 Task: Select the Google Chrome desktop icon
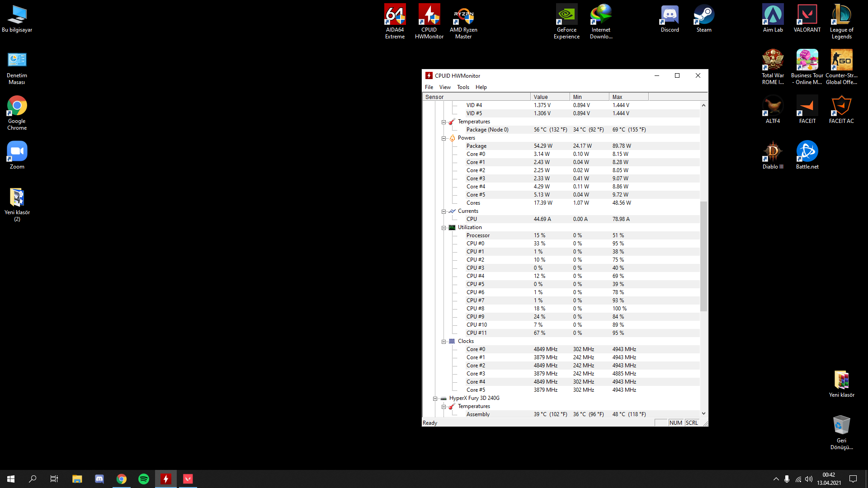[x=17, y=113]
